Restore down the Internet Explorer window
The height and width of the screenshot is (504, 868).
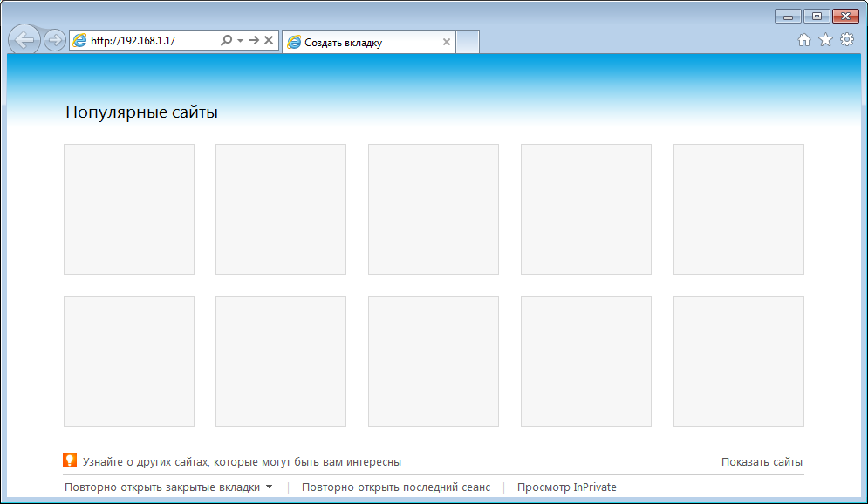[817, 17]
